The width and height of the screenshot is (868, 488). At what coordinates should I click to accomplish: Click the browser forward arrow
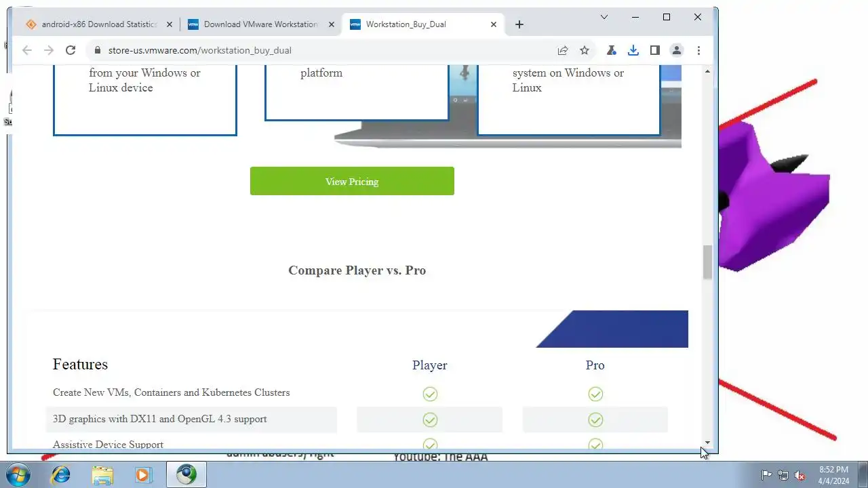pyautogui.click(x=49, y=50)
